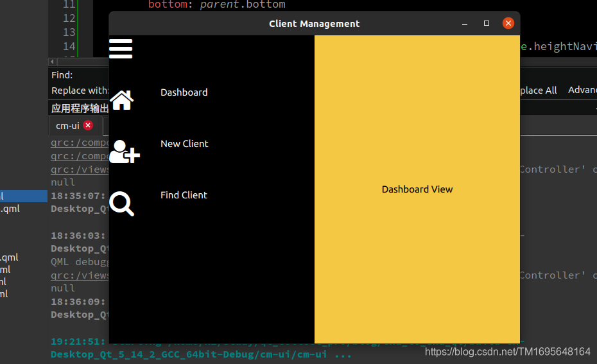Viewport: 597px width, 364px height.
Task: Minimize the Client Management window
Action: [x=465, y=24]
